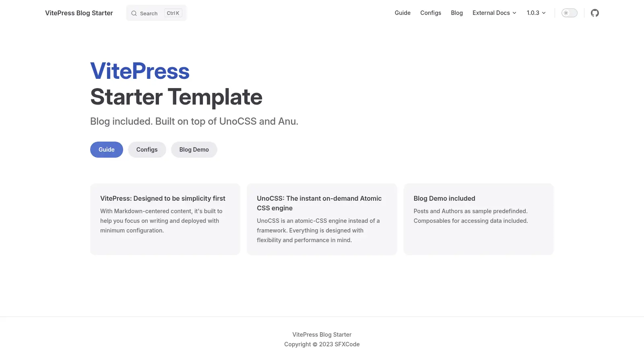Click the UnoCSS atomic-CSS engine description
This screenshot has width=644, height=362.
point(318,230)
